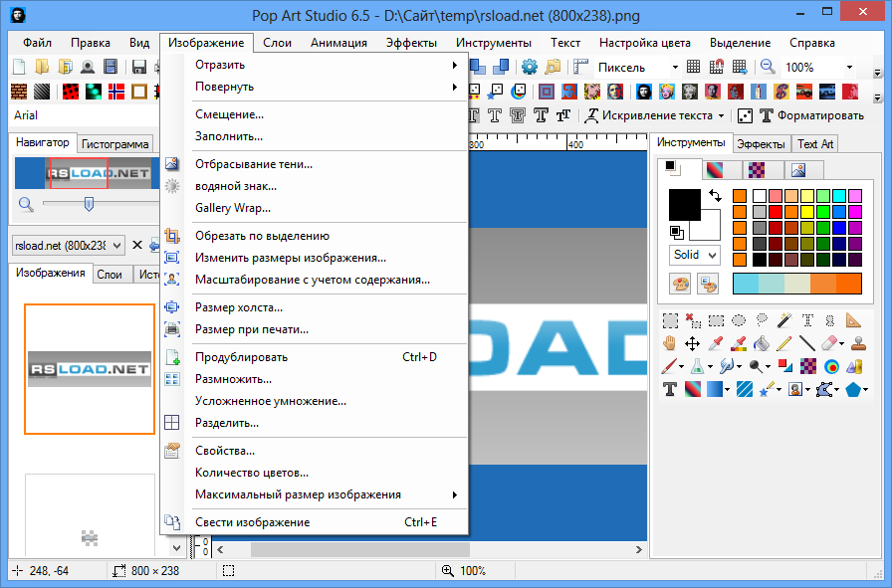Select the Eraser tool

[x=829, y=343]
